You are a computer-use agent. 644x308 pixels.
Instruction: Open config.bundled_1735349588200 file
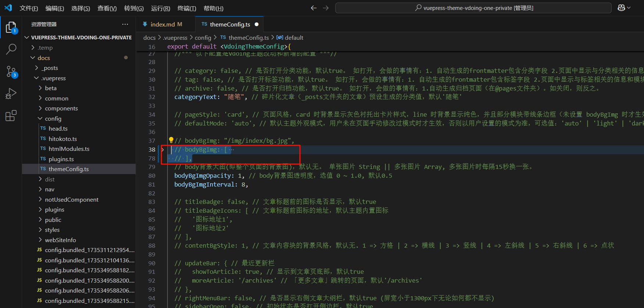79,280
